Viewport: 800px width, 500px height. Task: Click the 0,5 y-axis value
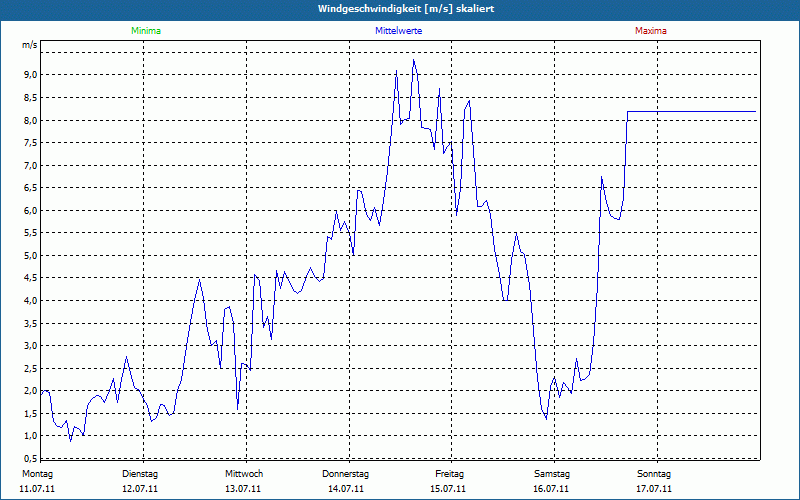31,458
